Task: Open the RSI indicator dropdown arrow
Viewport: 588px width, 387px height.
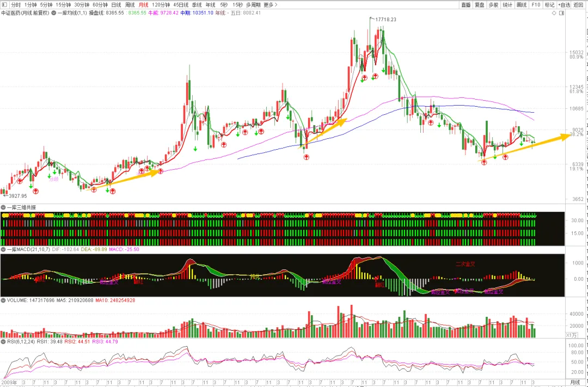Action: (3, 342)
